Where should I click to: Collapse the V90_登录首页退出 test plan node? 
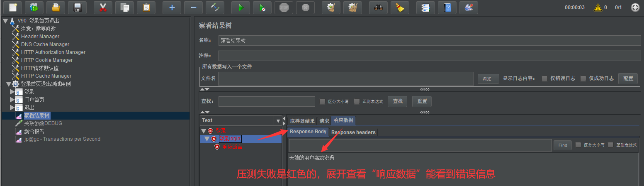tap(5, 21)
